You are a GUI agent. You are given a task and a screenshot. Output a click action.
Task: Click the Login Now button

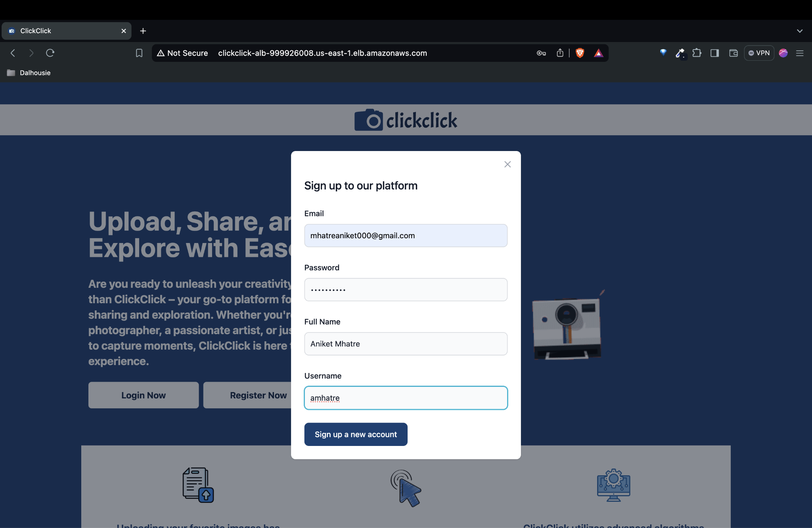[144, 395]
